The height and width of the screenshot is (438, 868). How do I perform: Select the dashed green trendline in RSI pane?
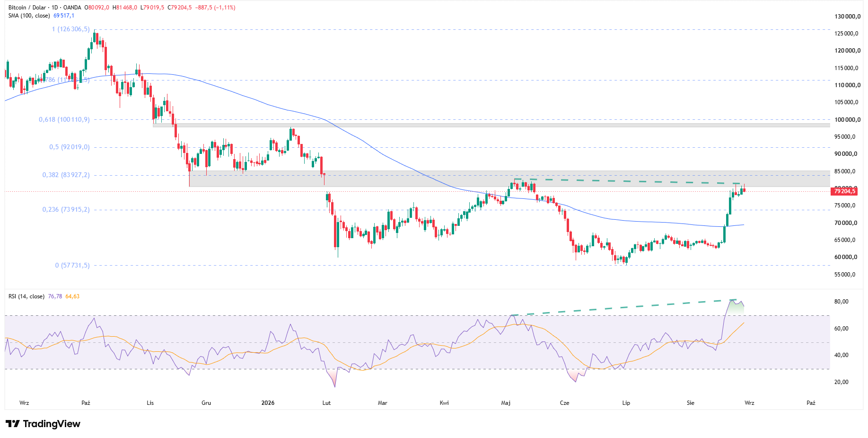[x=623, y=307]
